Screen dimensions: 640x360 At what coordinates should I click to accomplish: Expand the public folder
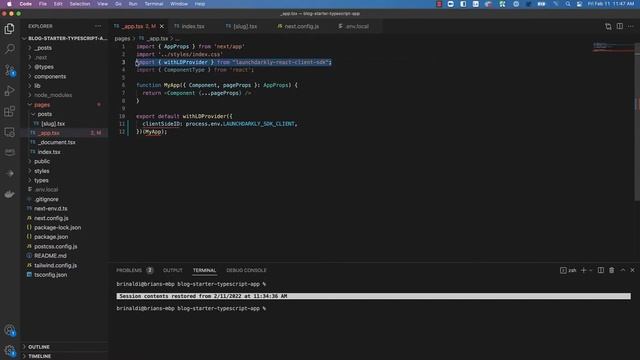tap(42, 161)
